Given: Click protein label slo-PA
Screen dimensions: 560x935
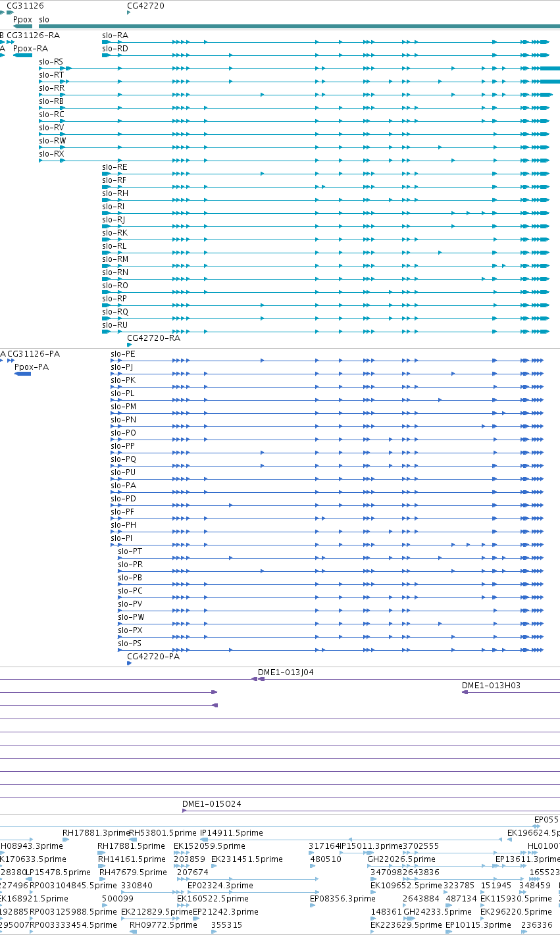Looking at the screenshot, I should point(124,486).
